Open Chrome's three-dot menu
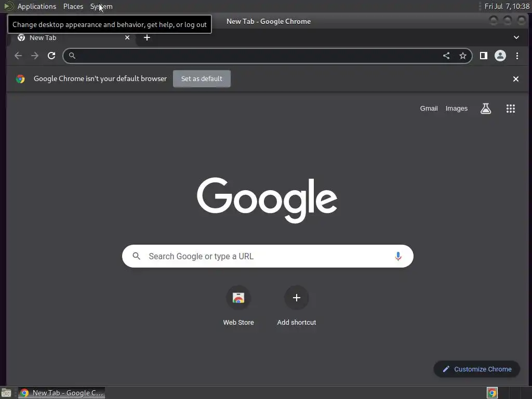This screenshot has height=399, width=532. coord(517,56)
